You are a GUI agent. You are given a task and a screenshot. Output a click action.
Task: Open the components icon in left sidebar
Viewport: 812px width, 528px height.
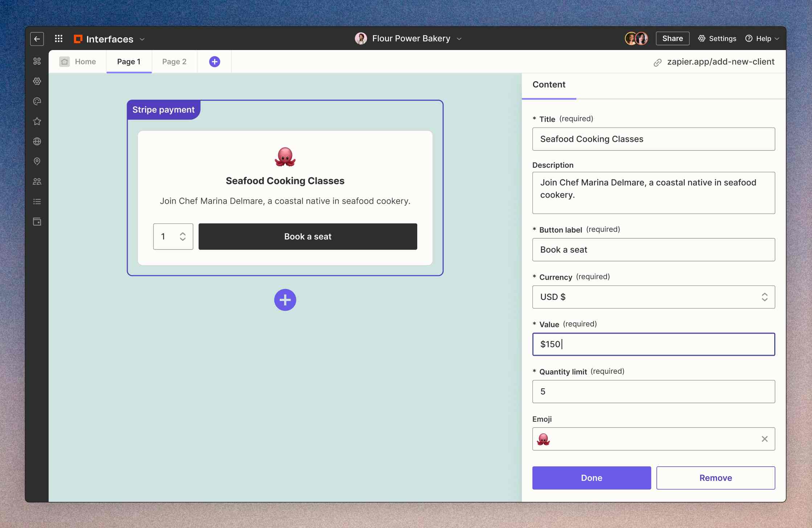coord(37,61)
